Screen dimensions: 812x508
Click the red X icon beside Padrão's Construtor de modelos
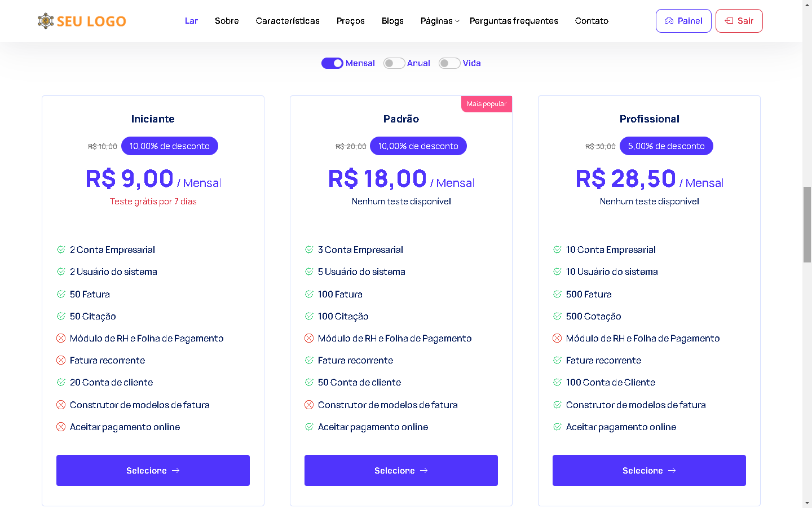coord(309,405)
